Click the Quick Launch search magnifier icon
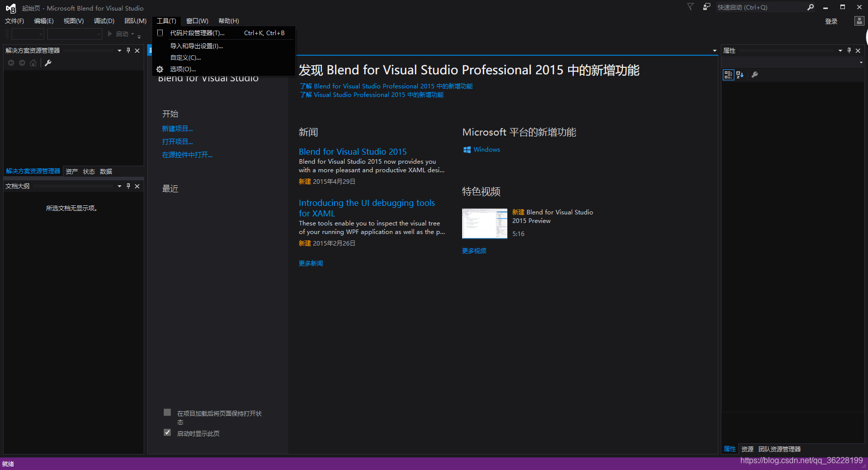The image size is (868, 470). [x=810, y=7]
